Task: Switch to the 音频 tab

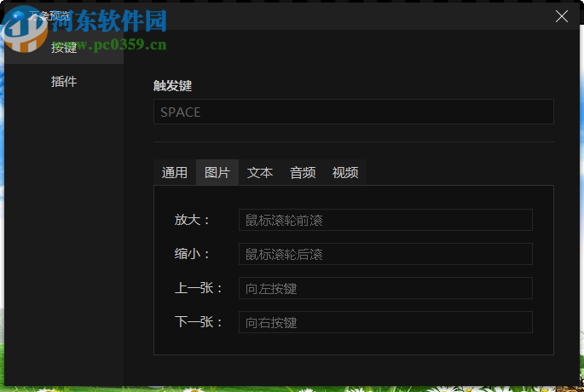Action: pos(303,172)
